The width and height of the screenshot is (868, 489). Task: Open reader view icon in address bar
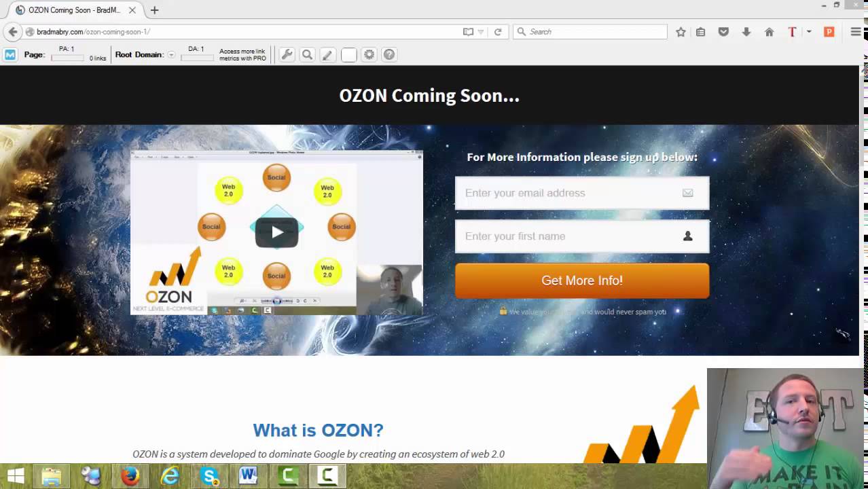[468, 32]
